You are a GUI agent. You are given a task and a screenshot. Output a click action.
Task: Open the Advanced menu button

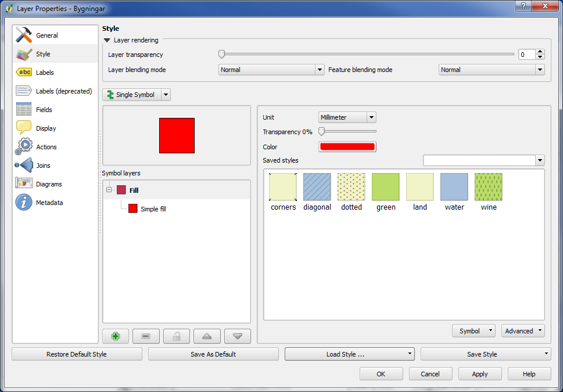pyautogui.click(x=523, y=331)
